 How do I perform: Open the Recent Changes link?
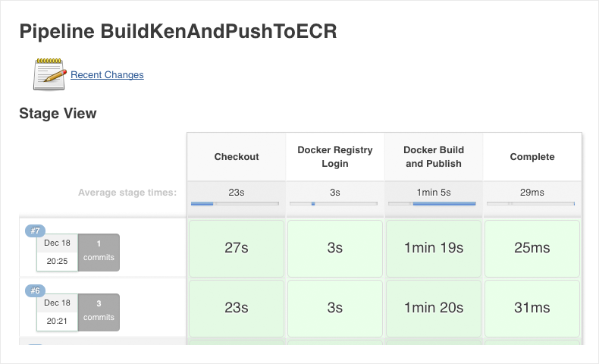pos(107,75)
